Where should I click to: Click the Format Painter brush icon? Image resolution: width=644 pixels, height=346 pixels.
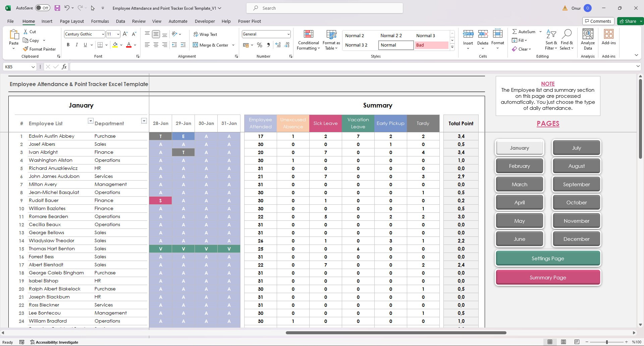click(25, 49)
